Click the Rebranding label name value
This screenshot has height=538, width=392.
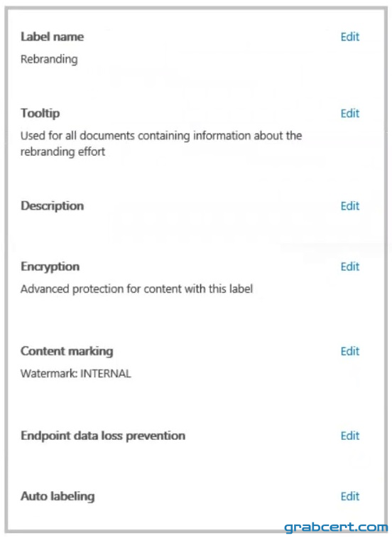[x=49, y=60]
